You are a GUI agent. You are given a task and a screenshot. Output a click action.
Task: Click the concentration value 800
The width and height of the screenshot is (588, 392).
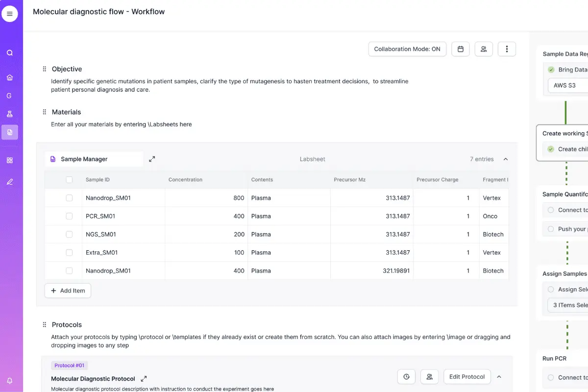[239, 198]
